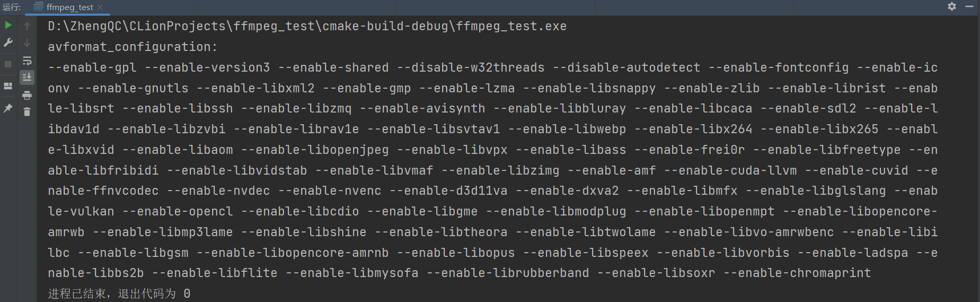Viewport: 980px width, 302px height.
Task: Click the vertical scrollbar of the console
Action: (x=977, y=159)
